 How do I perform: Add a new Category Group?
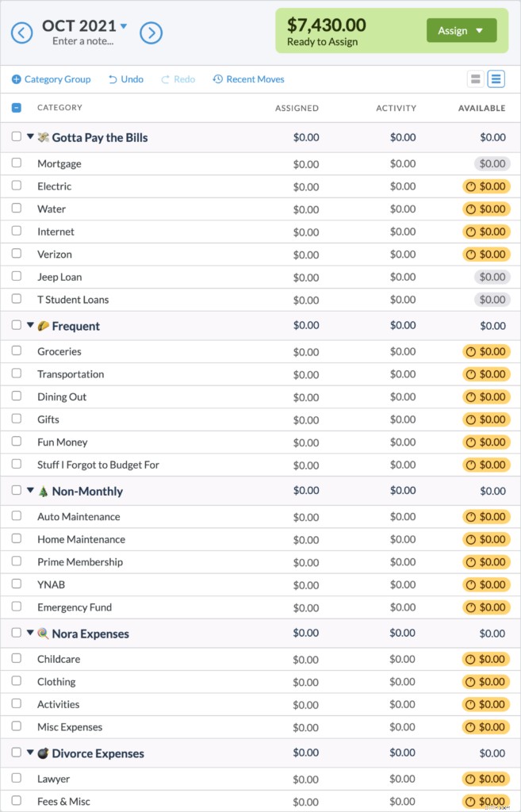point(52,79)
